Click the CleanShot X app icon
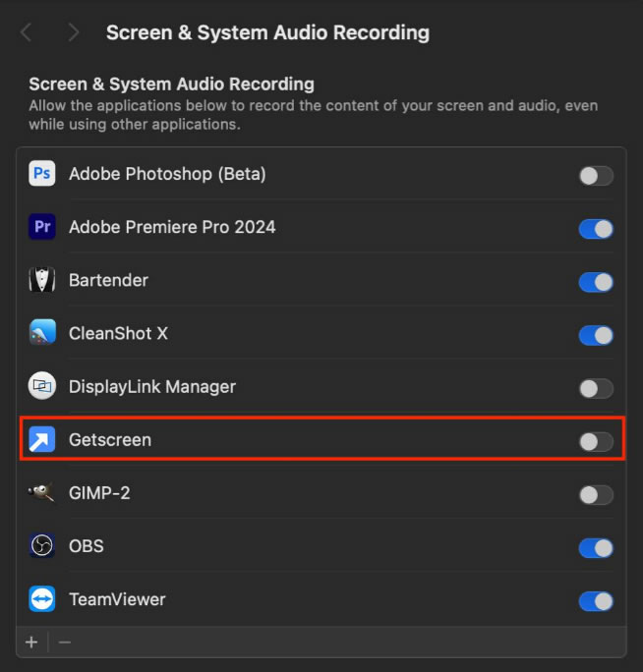643x672 pixels. 42,334
